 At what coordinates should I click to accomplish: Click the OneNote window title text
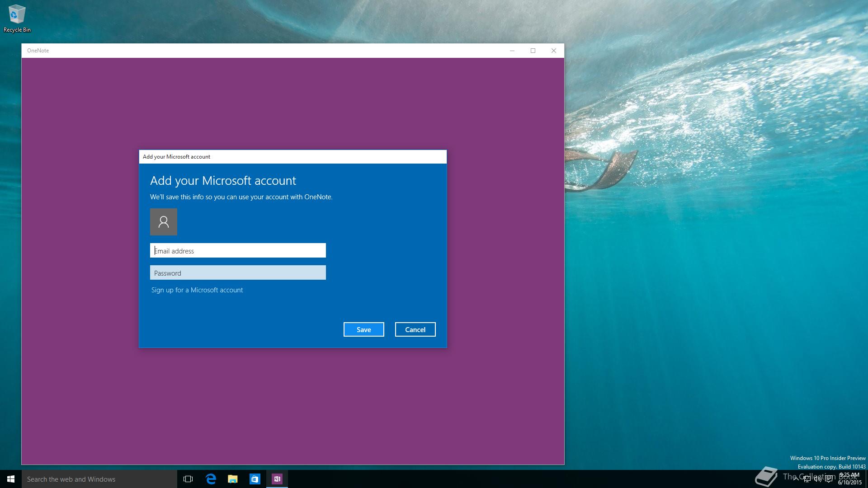click(x=38, y=51)
